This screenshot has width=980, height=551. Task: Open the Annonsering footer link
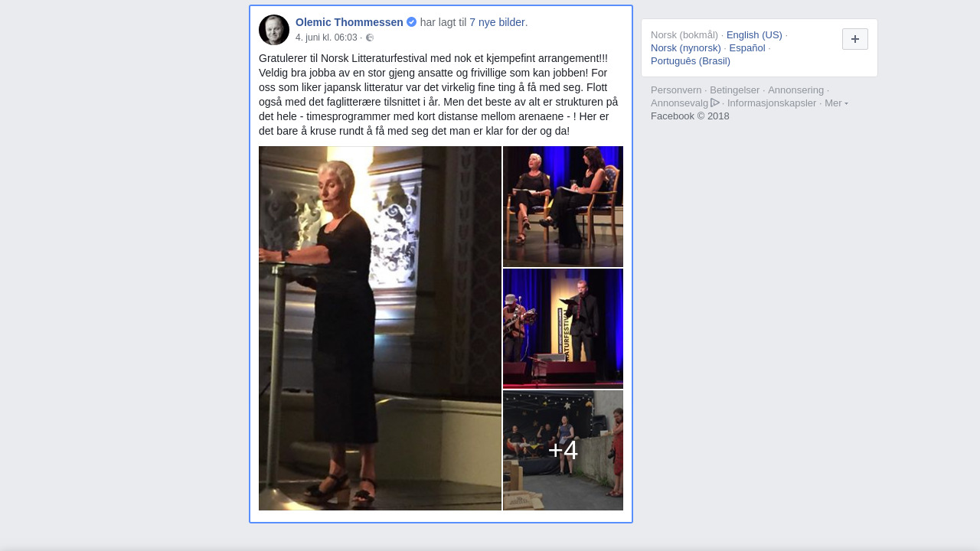pyautogui.click(x=796, y=90)
